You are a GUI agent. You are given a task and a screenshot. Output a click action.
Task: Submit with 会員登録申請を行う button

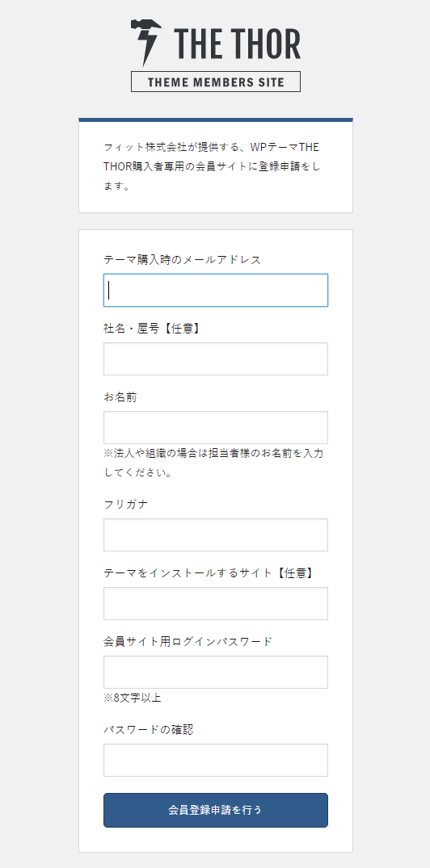[216, 811]
